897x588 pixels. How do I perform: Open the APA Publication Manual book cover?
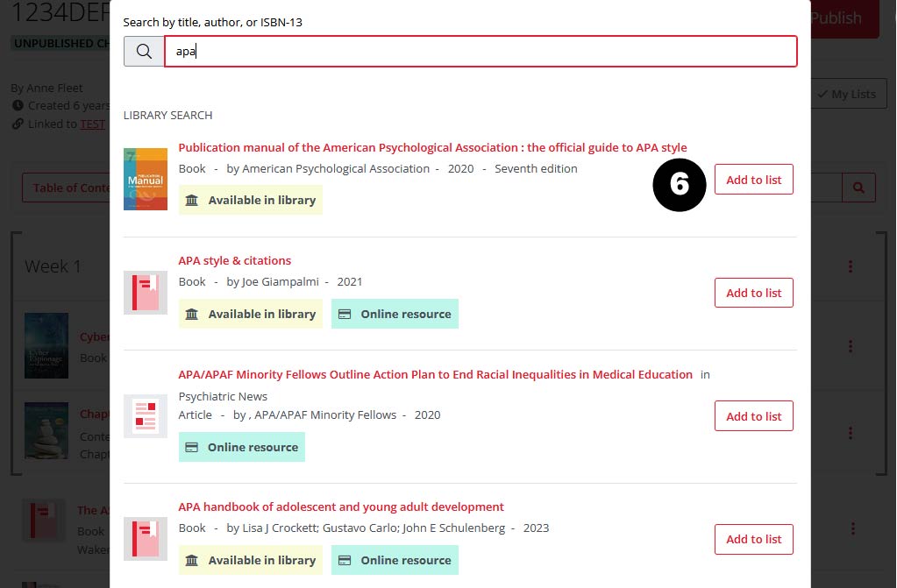(146, 179)
